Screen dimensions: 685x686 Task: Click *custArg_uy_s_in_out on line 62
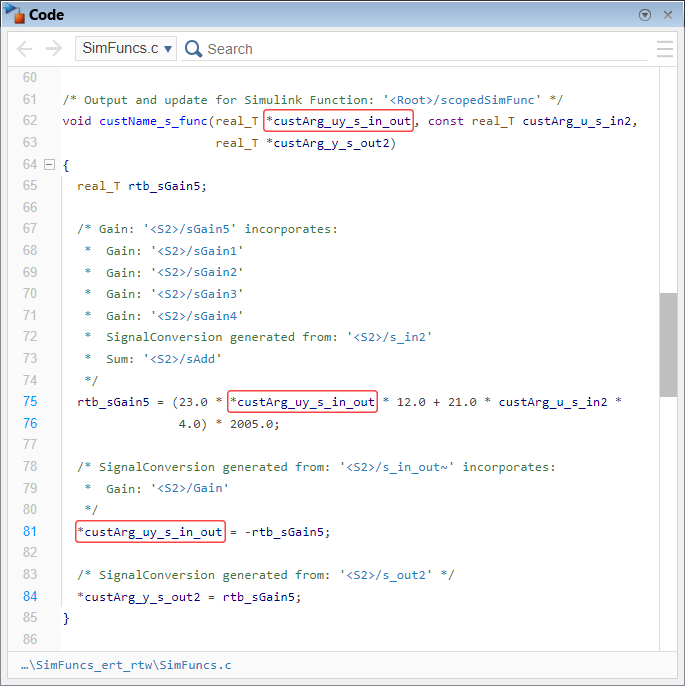339,121
